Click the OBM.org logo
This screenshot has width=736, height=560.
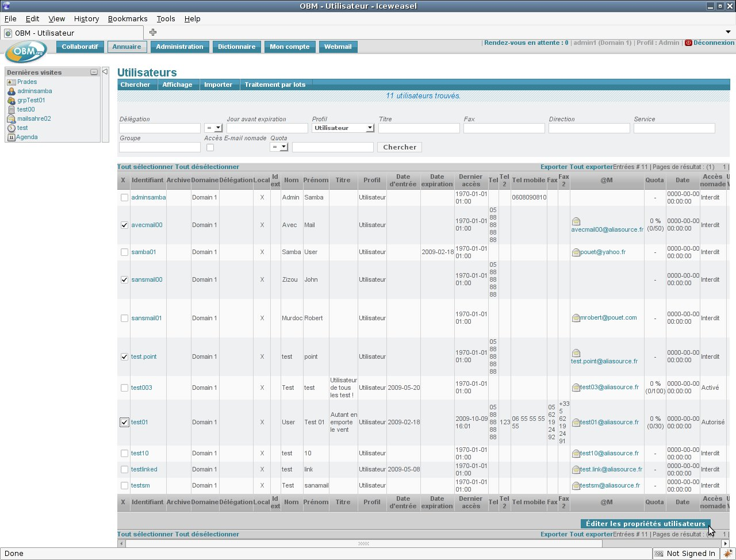tap(27, 52)
